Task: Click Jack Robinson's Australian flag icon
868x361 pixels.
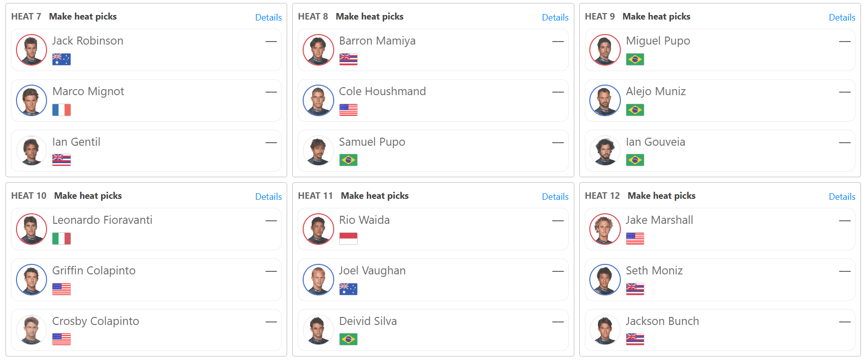Action: (x=62, y=60)
